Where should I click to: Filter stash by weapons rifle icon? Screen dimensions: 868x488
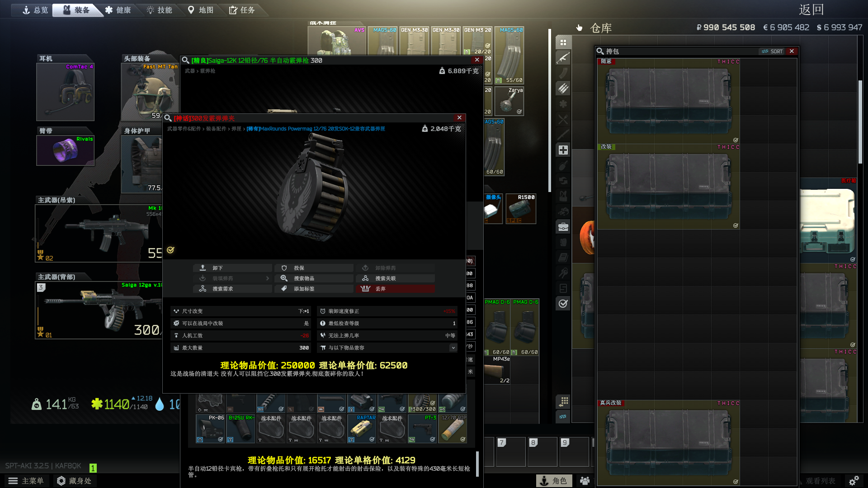[x=563, y=58]
